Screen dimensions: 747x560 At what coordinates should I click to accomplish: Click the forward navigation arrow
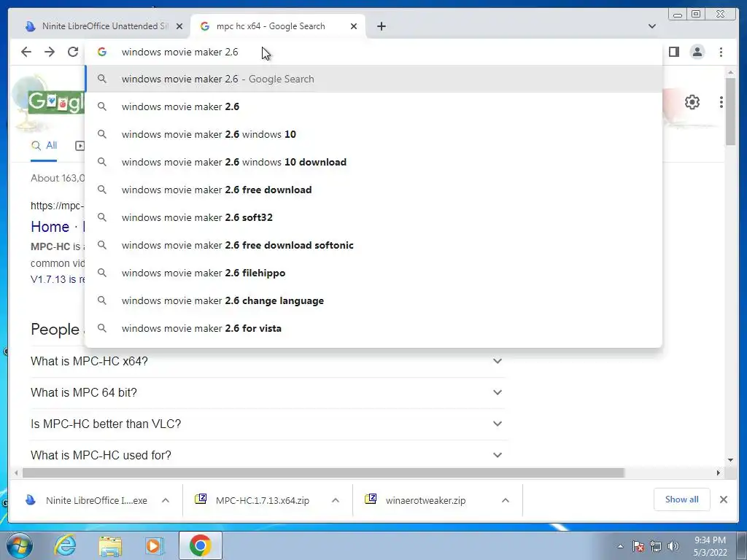pyautogui.click(x=50, y=52)
